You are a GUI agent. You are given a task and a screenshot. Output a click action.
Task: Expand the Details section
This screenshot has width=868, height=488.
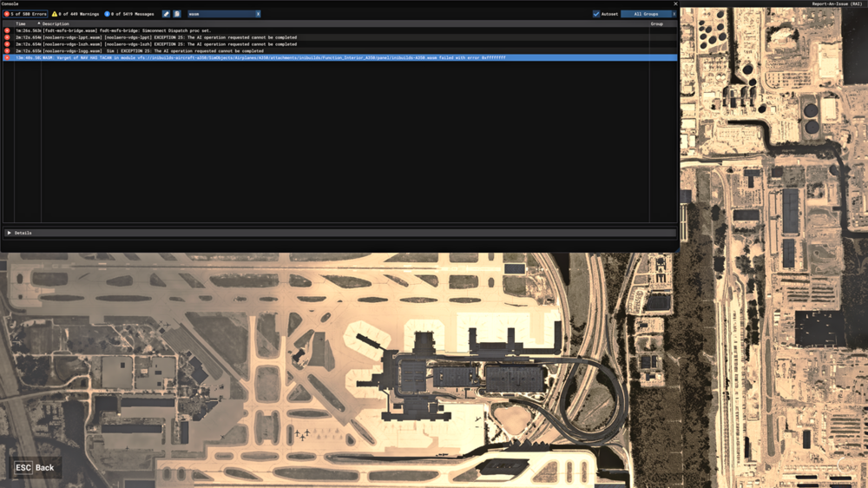click(10, 233)
